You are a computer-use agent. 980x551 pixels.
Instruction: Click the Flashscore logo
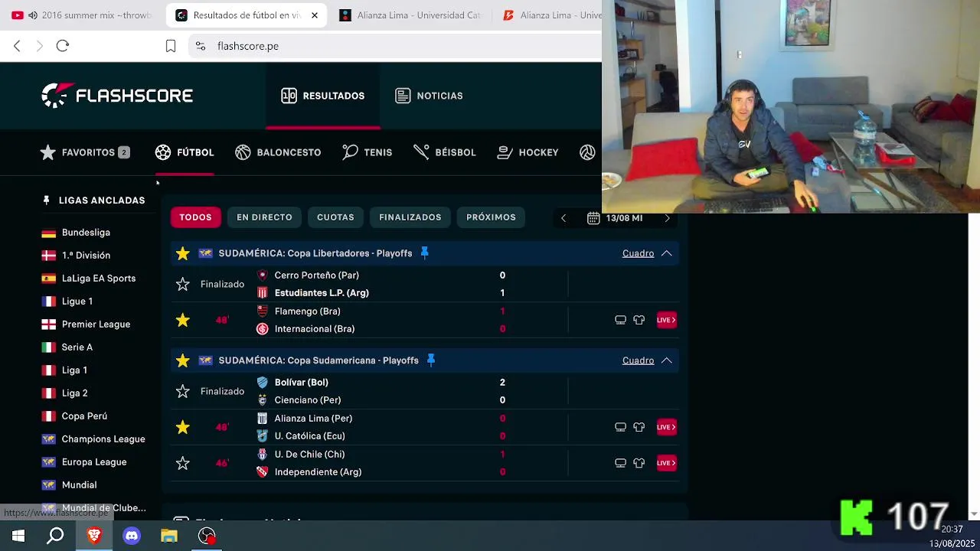click(117, 96)
